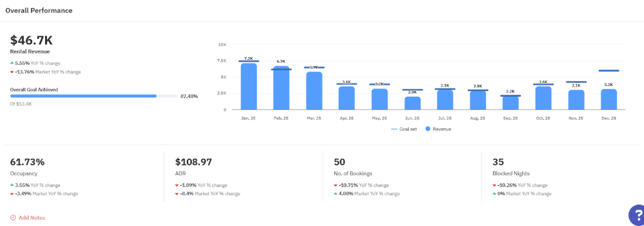Click the Rental Revenue label
Viewport: 644px width, 226px height.
coord(30,51)
